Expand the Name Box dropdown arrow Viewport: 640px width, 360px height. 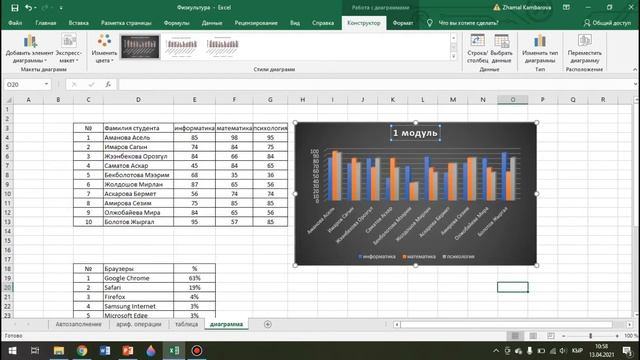coord(47,84)
